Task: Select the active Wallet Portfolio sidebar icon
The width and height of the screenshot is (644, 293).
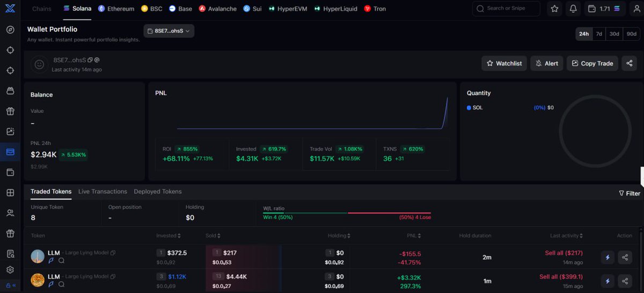Action: pyautogui.click(x=10, y=152)
